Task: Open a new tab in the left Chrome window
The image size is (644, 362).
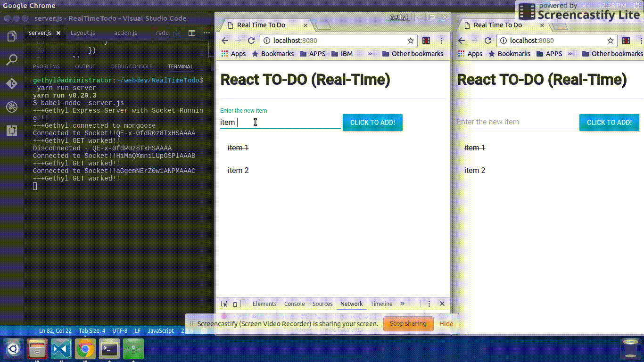Action: point(323,25)
